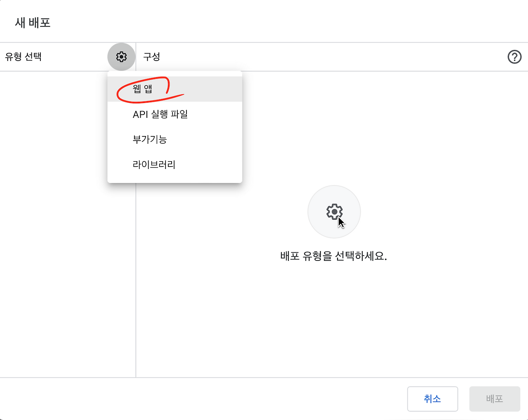528x420 pixels.
Task: Click the gear icon above 배포 유형을 선택하세요
Action: 334,211
